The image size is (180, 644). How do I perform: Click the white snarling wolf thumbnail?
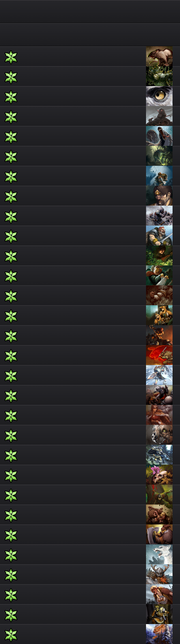coord(159,554)
